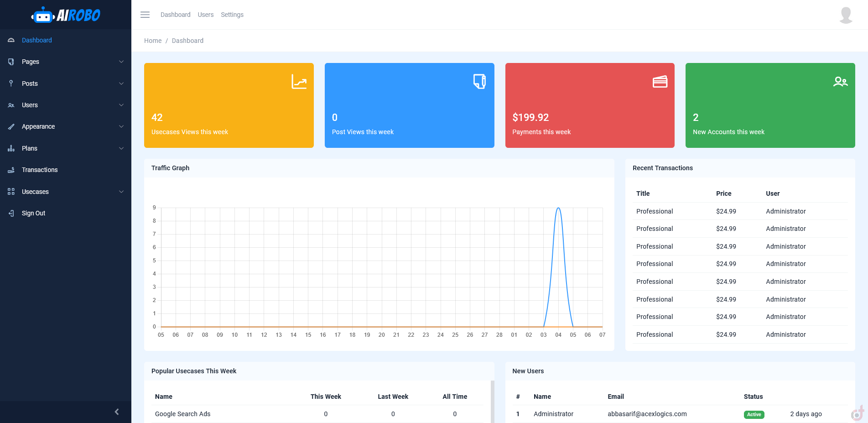Click the green Active status badge
Viewport: 868px width, 423px height.
tap(754, 414)
